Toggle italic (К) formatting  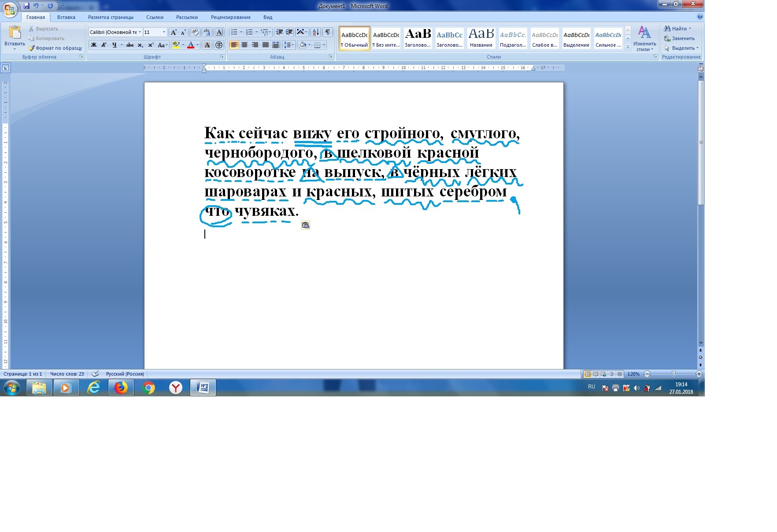(x=104, y=45)
